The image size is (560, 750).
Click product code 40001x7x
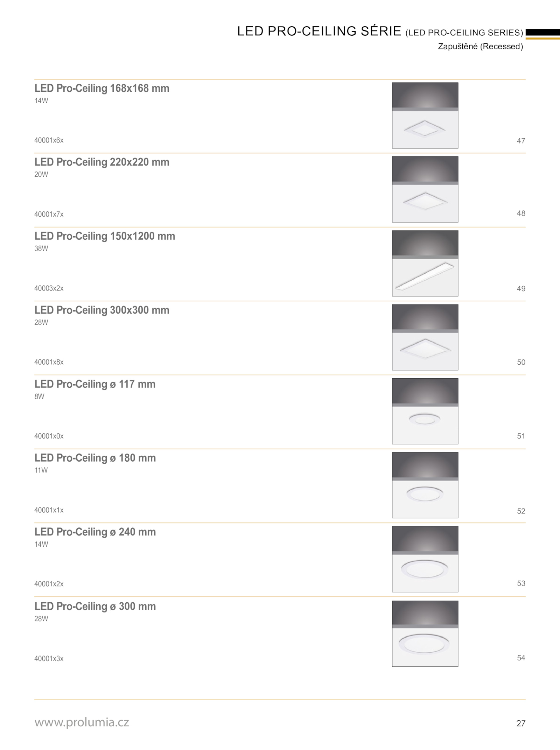point(49,214)
